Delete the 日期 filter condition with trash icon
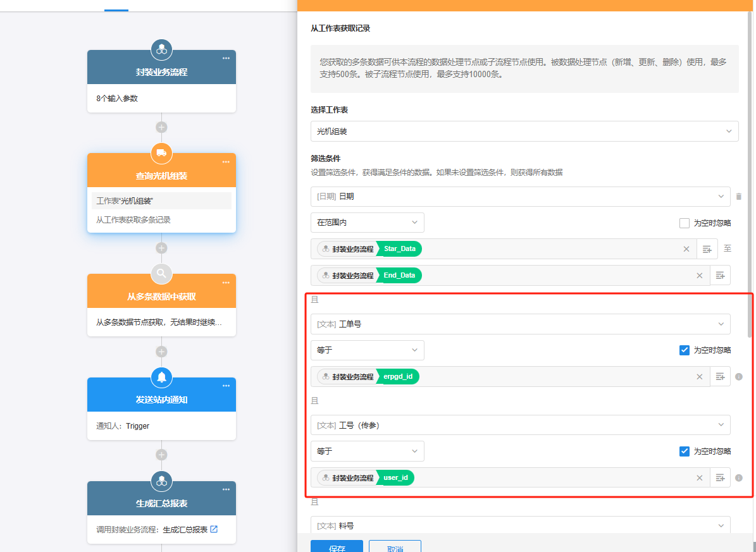The height and width of the screenshot is (552, 756). (x=738, y=197)
